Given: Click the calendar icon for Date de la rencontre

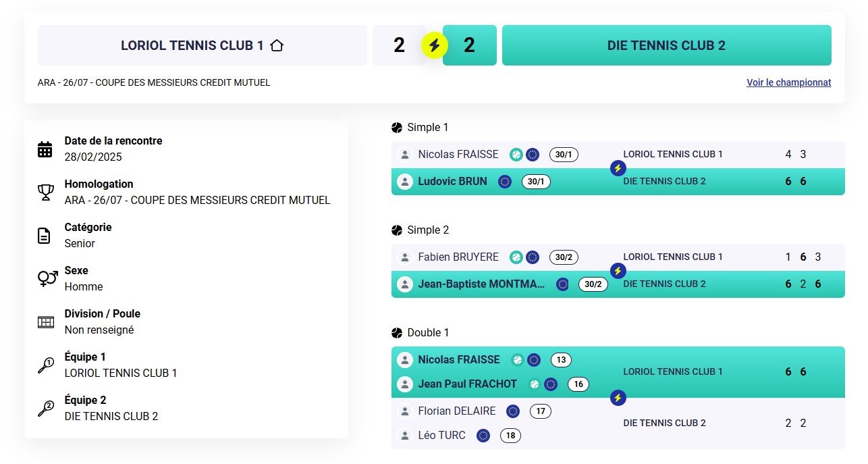Looking at the screenshot, I should (x=45, y=149).
